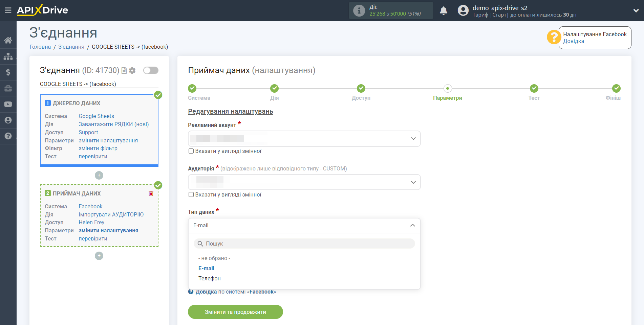Viewport: 644px width, 325px height.
Task: Click the notifications bell icon
Action: (x=444, y=11)
